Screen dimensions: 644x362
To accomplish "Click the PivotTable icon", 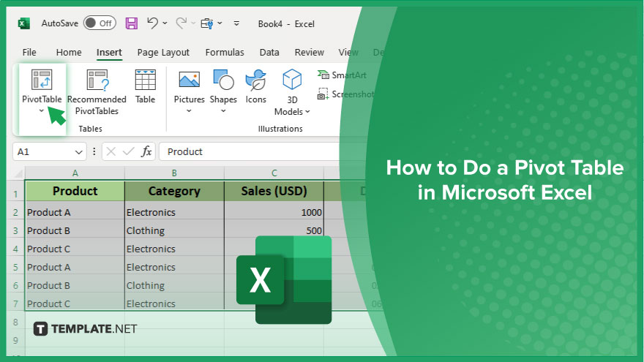I will [42, 79].
